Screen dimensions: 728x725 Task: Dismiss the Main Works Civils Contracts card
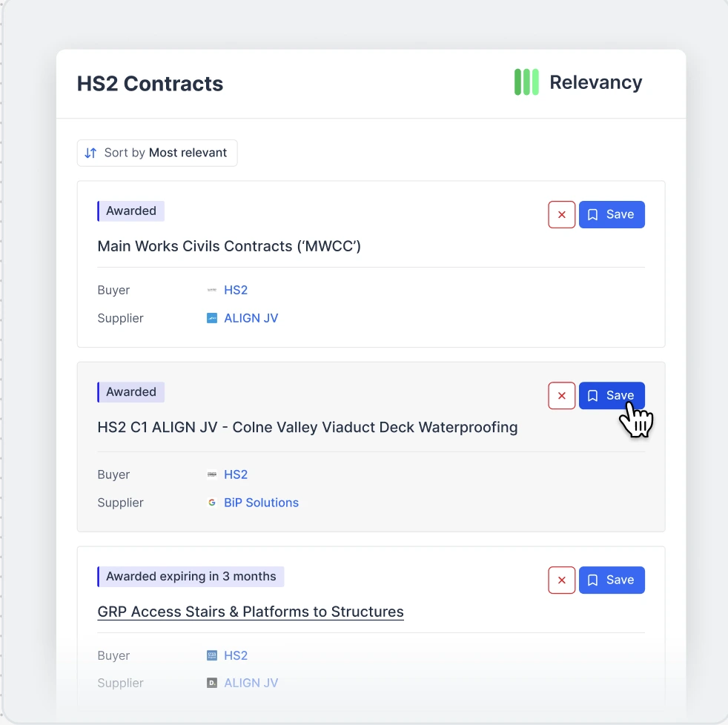point(561,214)
